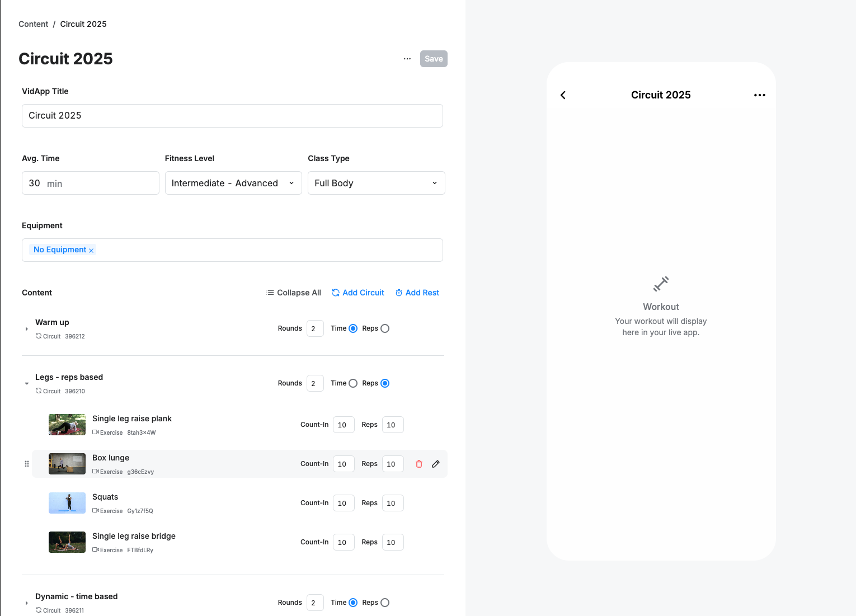Click circuit icon under Legs - reps based
Screen dimensions: 856x616
pyautogui.click(x=39, y=391)
